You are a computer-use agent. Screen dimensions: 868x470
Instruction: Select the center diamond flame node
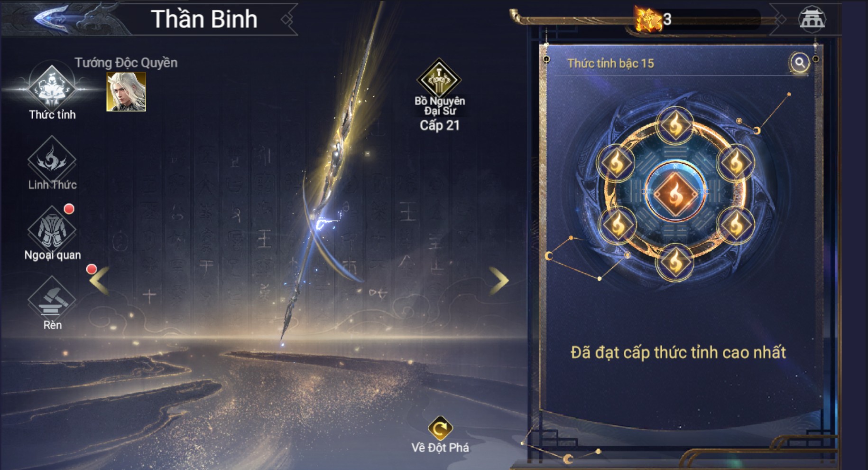675,194
